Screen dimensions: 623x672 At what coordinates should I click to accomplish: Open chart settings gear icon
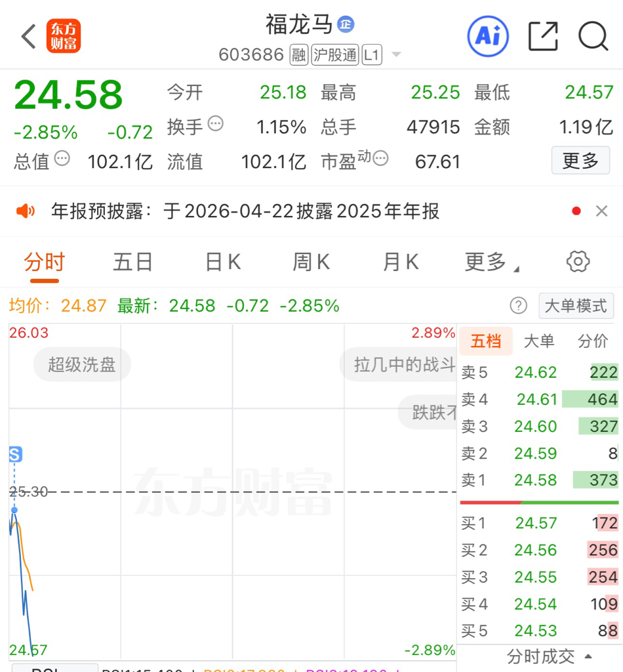[578, 261]
